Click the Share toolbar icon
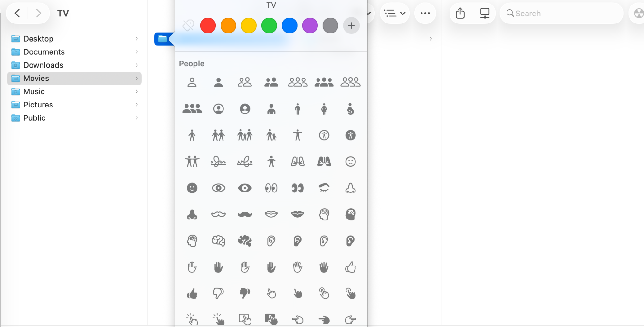Screen dimensions: 644x327 [x=460, y=13]
